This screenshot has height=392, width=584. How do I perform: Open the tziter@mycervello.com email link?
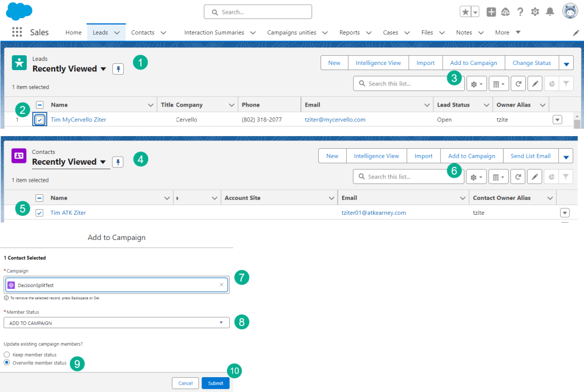(x=335, y=120)
